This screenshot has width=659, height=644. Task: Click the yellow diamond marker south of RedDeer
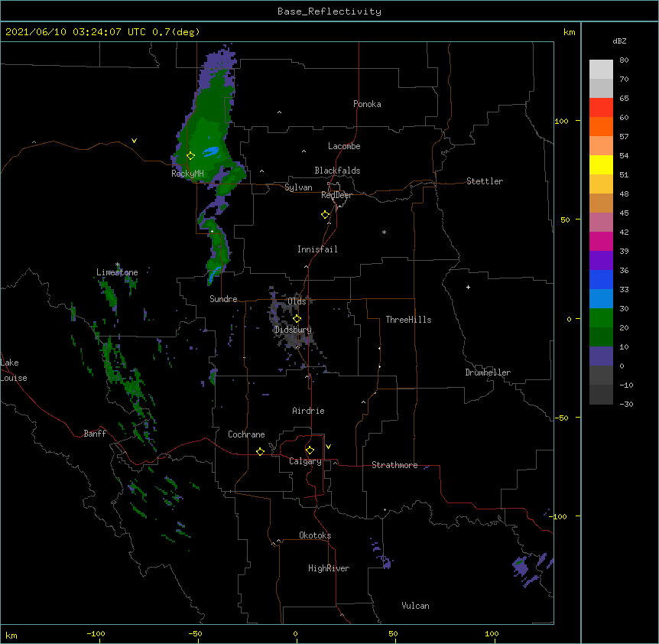pyautogui.click(x=326, y=215)
